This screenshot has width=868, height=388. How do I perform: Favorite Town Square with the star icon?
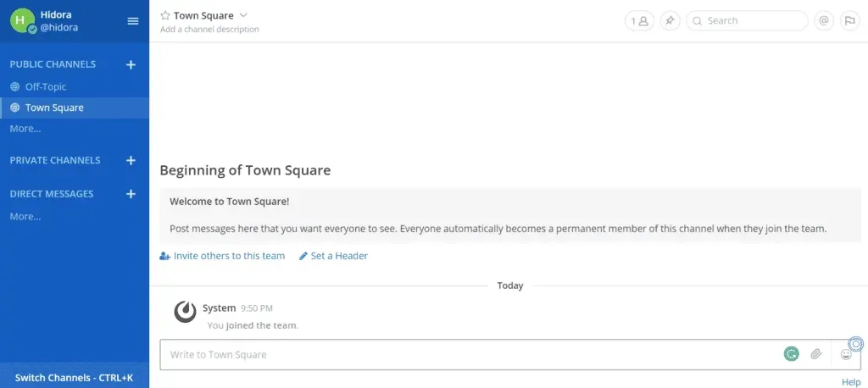[x=165, y=15]
